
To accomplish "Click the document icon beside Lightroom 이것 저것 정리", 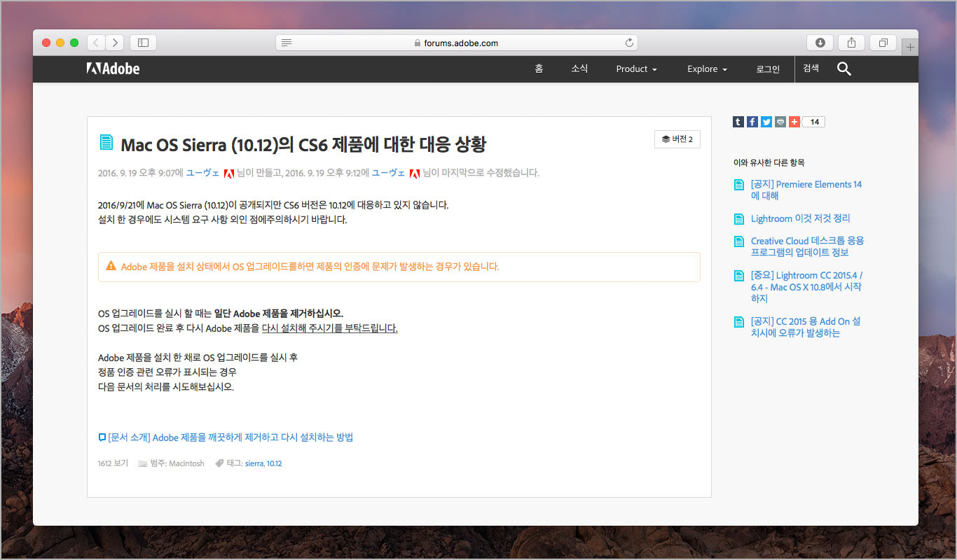I will 738,219.
